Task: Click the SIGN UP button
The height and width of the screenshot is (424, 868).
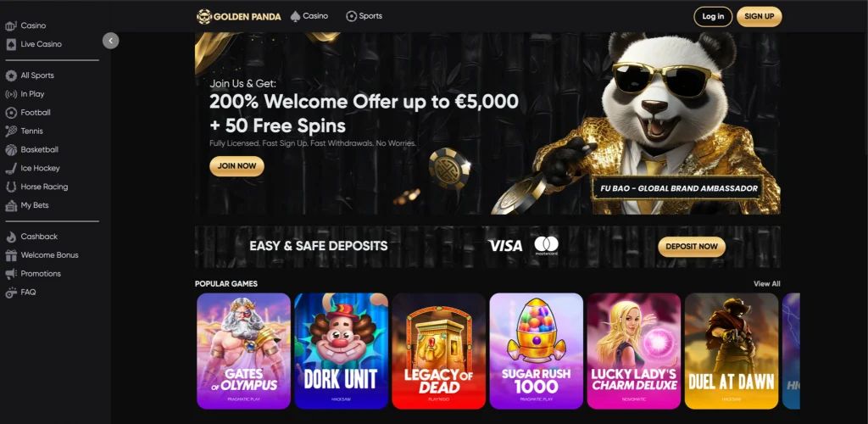Action: coord(759,17)
